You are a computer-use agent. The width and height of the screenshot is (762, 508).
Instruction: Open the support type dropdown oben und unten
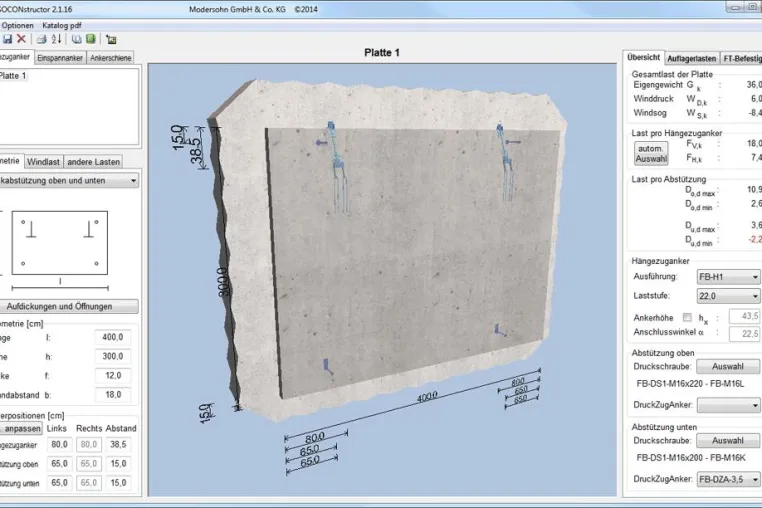click(x=69, y=181)
